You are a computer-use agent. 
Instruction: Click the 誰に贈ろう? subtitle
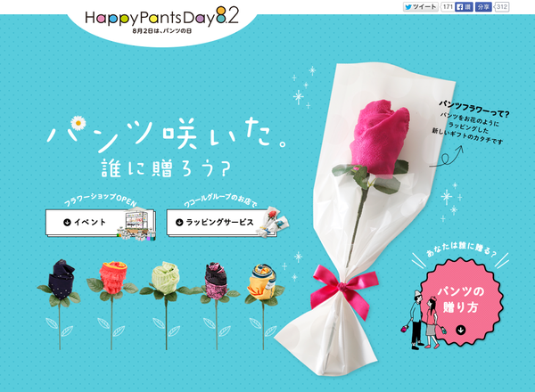click(x=166, y=168)
